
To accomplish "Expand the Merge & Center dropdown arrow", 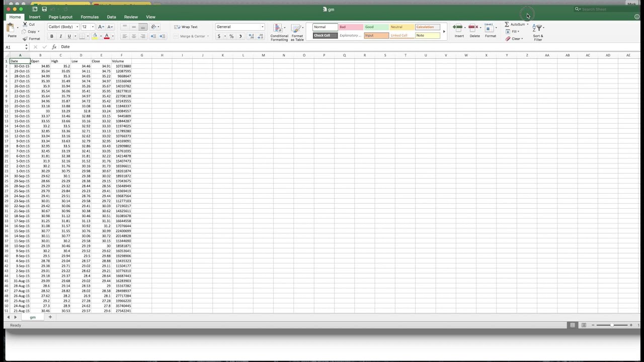I will [208, 36].
